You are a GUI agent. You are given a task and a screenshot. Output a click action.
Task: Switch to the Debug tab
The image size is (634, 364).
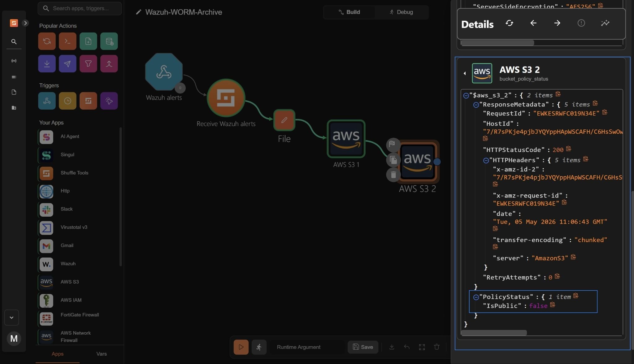tap(401, 12)
